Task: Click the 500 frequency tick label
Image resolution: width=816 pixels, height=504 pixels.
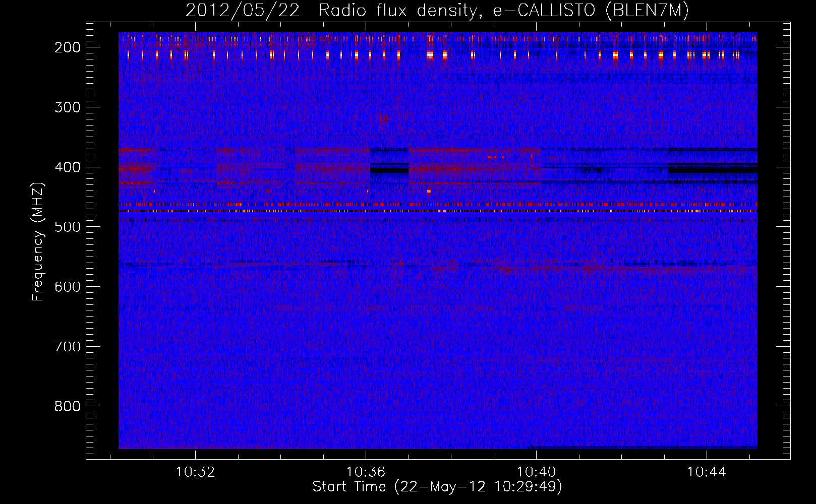Action: point(67,227)
